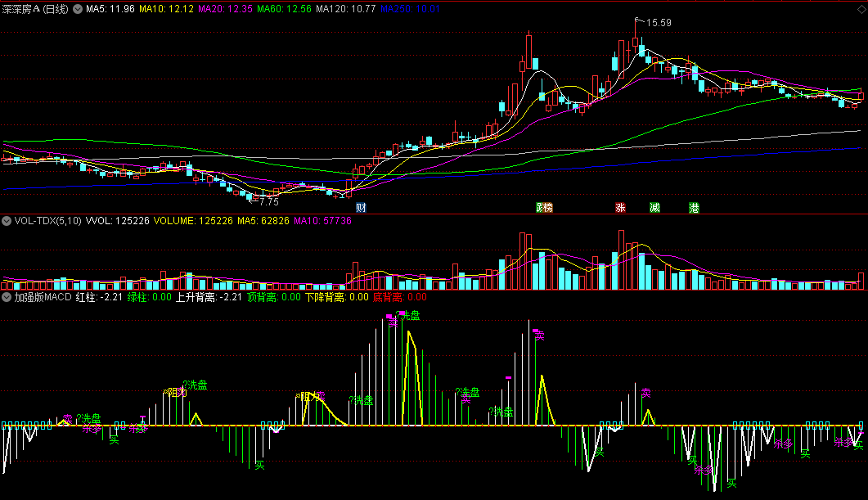868x500 pixels.
Task: Click the volume MA10: 57736 label
Action: tap(322, 221)
